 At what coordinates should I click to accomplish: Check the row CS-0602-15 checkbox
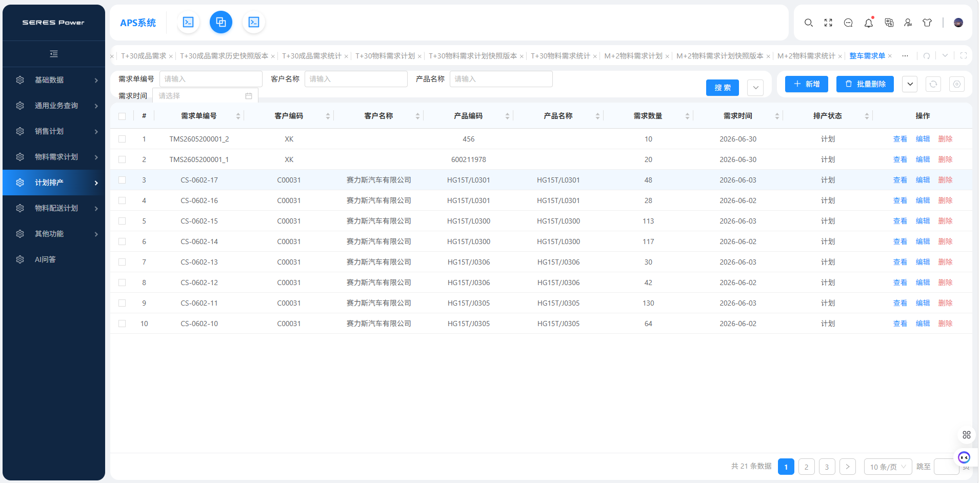122,221
